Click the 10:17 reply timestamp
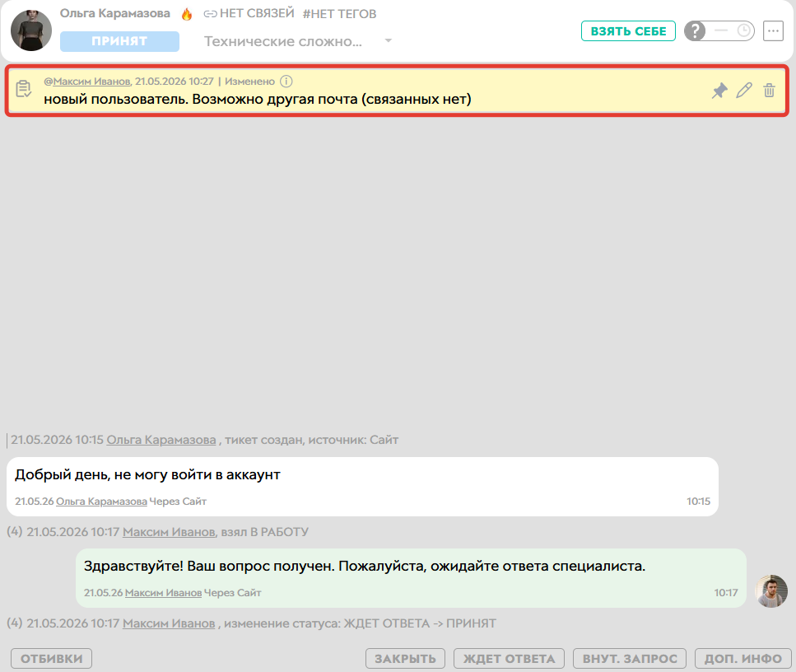796x672 pixels. click(x=726, y=593)
